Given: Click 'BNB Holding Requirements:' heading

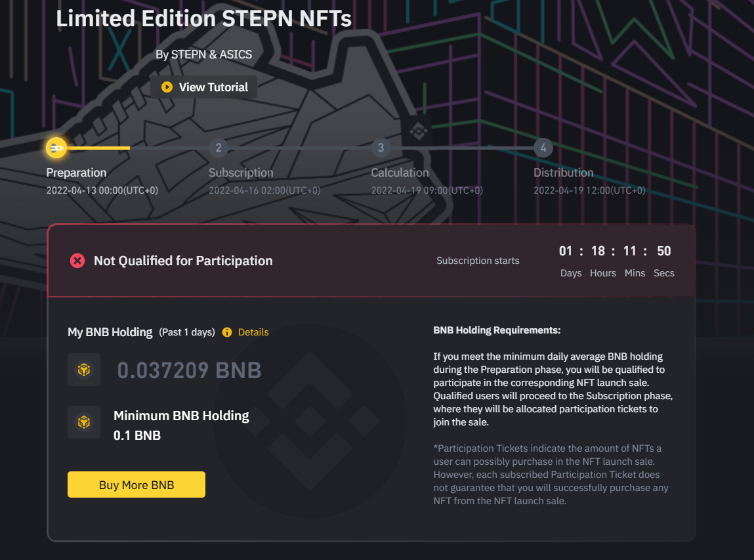Looking at the screenshot, I should point(497,330).
